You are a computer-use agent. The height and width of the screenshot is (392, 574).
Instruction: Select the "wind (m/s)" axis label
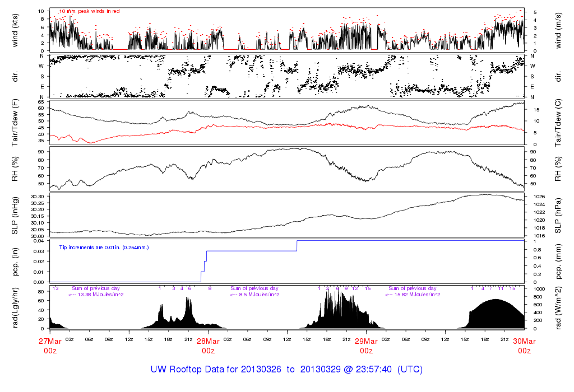(x=558, y=31)
